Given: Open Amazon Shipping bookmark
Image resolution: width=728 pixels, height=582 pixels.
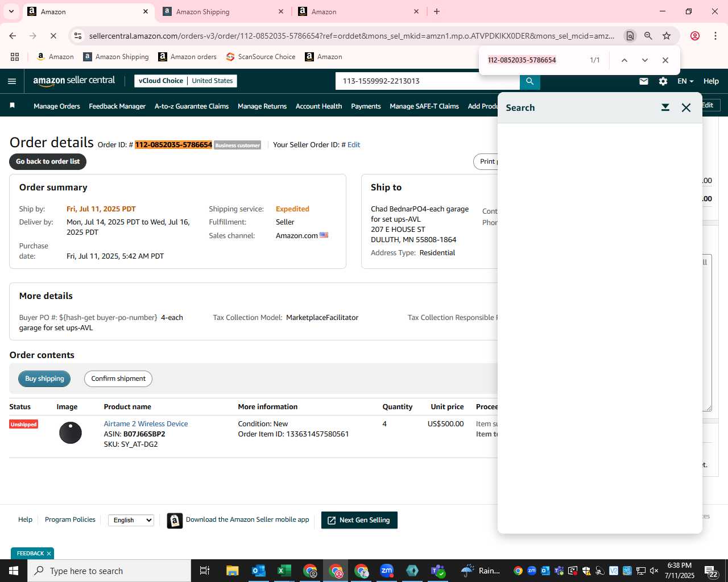Looking at the screenshot, I should (116, 57).
